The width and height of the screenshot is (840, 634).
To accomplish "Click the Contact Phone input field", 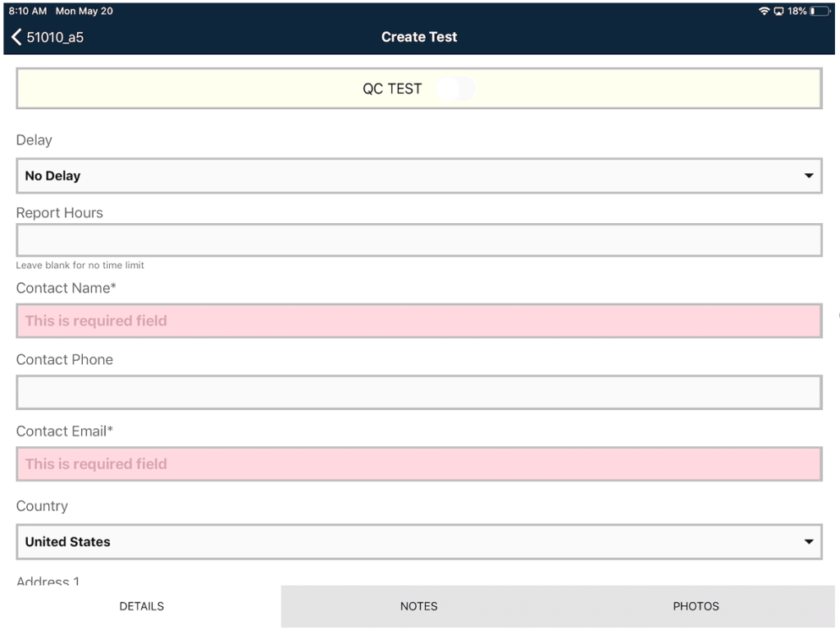I will (x=419, y=393).
